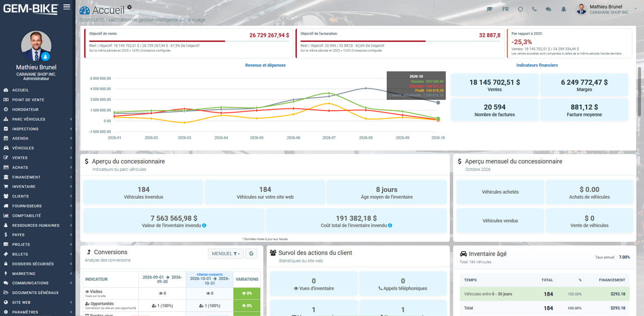Click the Fournisseurs truck icon

point(6,205)
